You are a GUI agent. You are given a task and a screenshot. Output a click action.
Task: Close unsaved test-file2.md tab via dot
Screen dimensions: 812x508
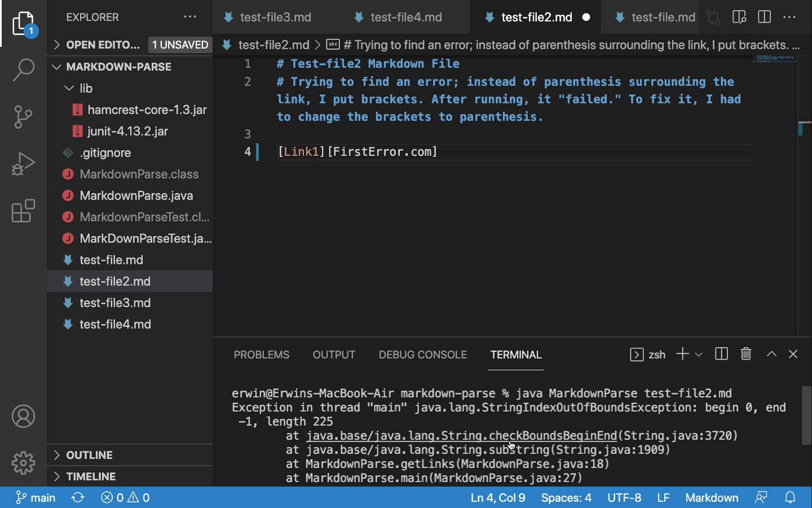(586, 17)
